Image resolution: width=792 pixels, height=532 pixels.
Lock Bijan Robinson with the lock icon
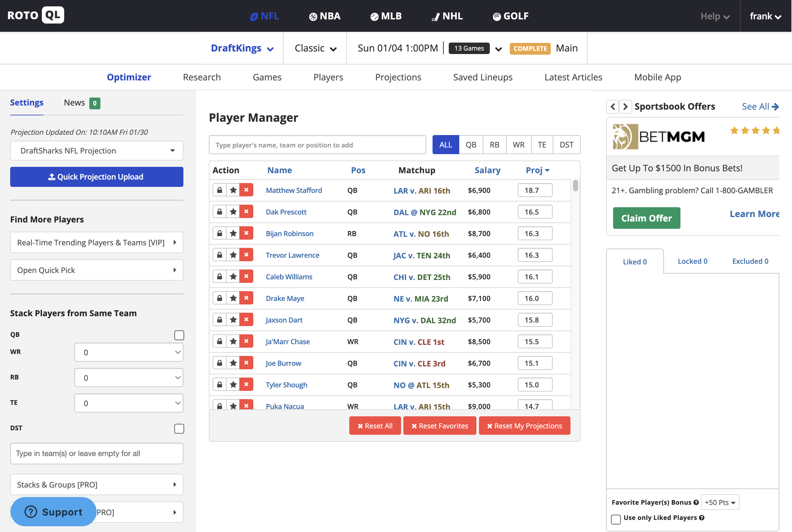[x=220, y=234]
